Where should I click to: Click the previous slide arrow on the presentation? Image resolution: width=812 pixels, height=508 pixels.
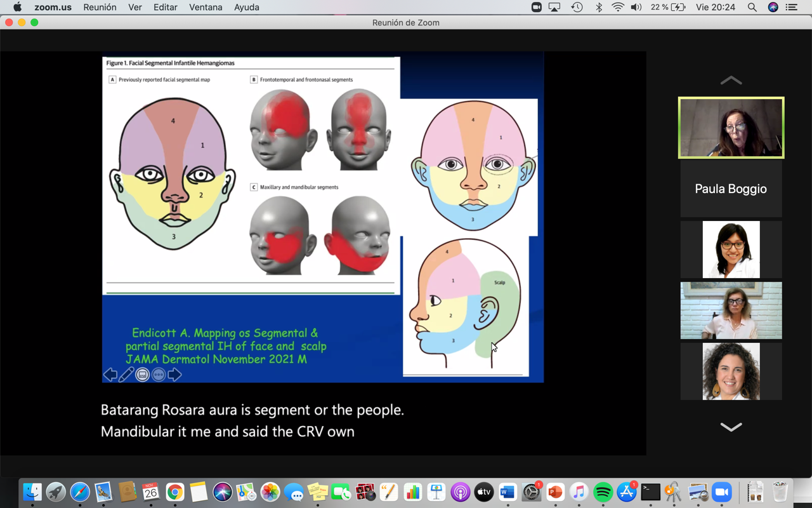110,375
